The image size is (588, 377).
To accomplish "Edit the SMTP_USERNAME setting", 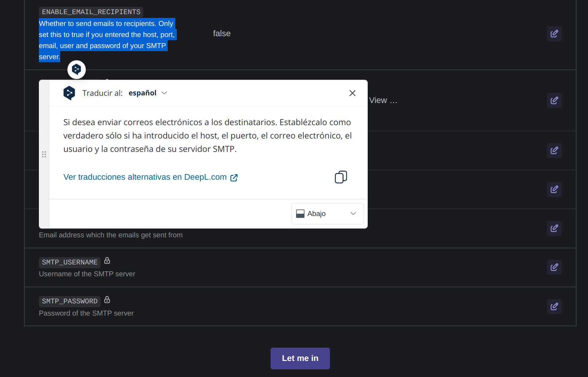I will point(554,267).
